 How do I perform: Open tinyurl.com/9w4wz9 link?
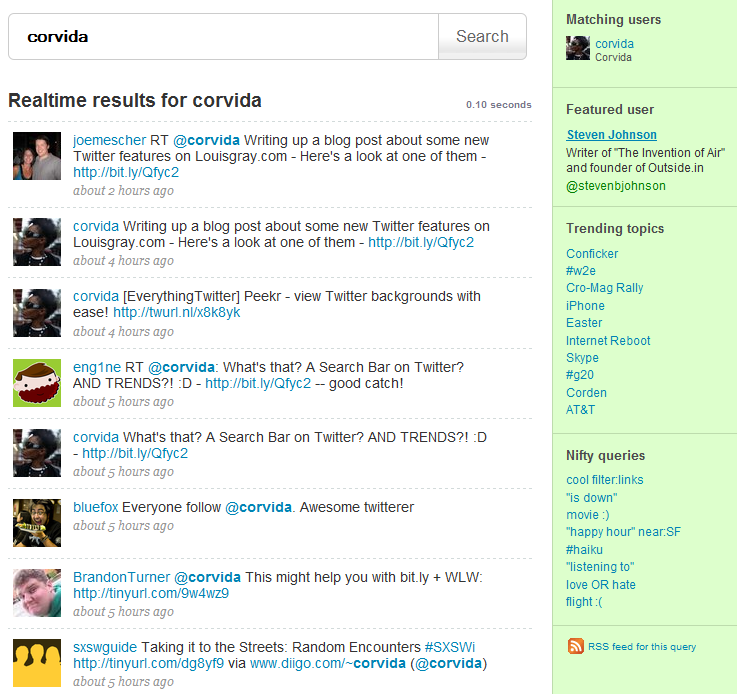pos(151,593)
